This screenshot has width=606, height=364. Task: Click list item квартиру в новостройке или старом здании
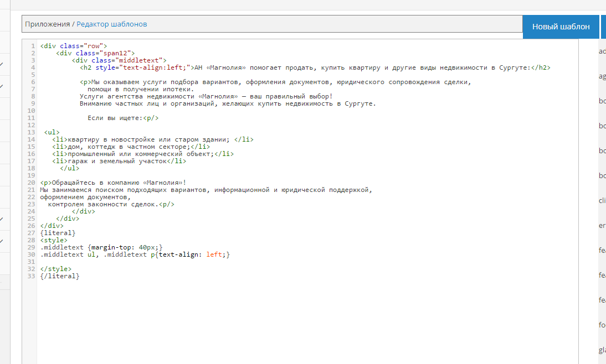pos(153,139)
